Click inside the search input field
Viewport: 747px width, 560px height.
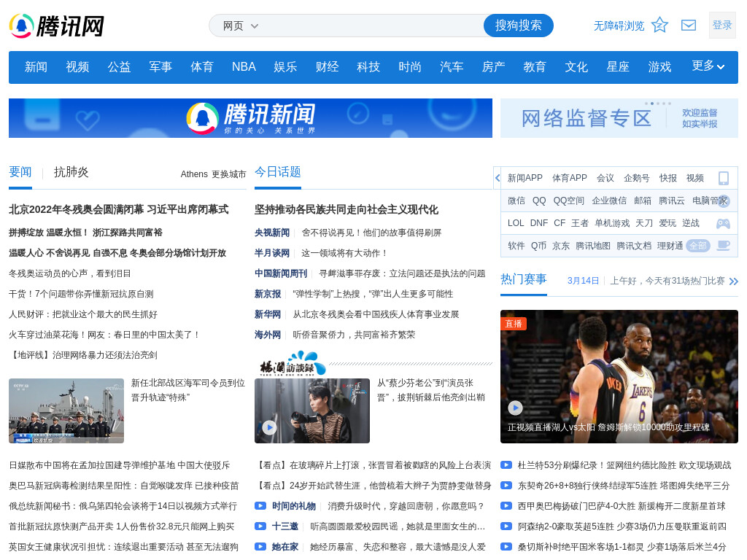(371, 26)
